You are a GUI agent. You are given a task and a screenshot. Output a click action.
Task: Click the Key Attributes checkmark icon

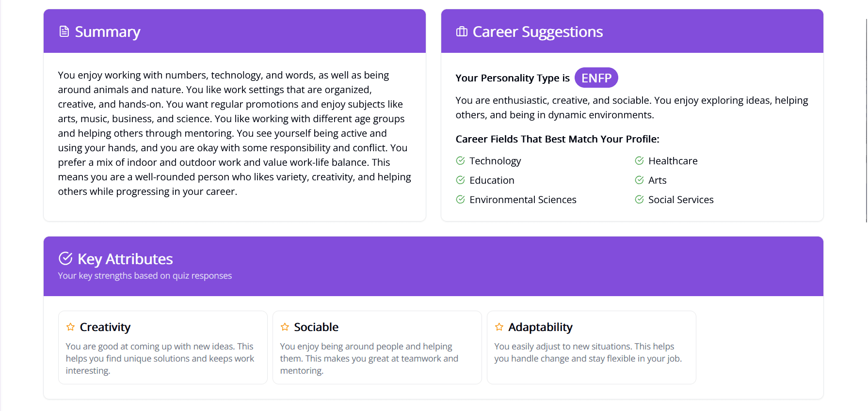pyautogui.click(x=65, y=259)
